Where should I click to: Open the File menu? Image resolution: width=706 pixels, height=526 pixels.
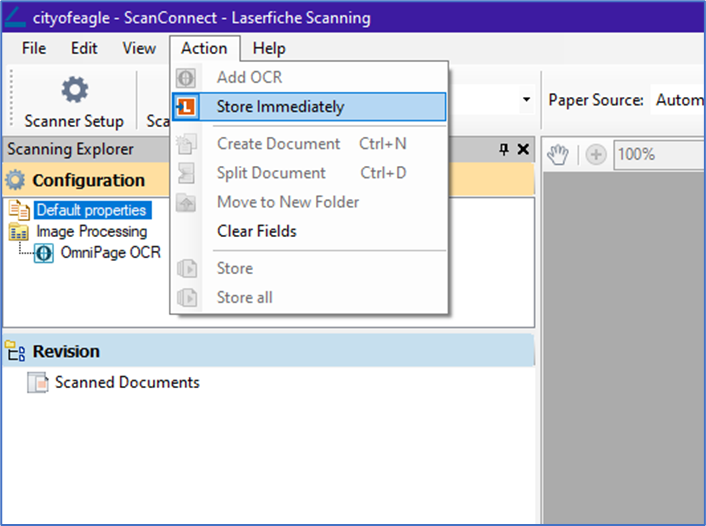pos(34,48)
